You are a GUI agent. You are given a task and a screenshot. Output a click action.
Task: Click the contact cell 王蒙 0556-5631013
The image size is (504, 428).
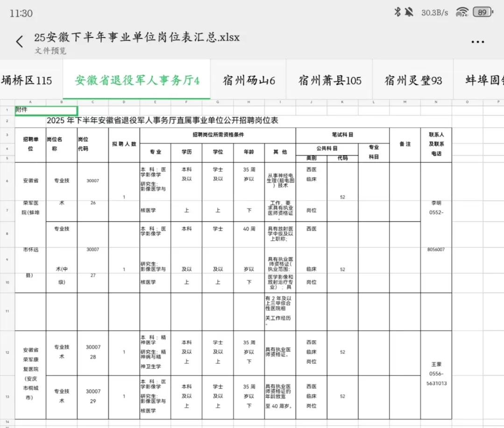click(x=436, y=374)
